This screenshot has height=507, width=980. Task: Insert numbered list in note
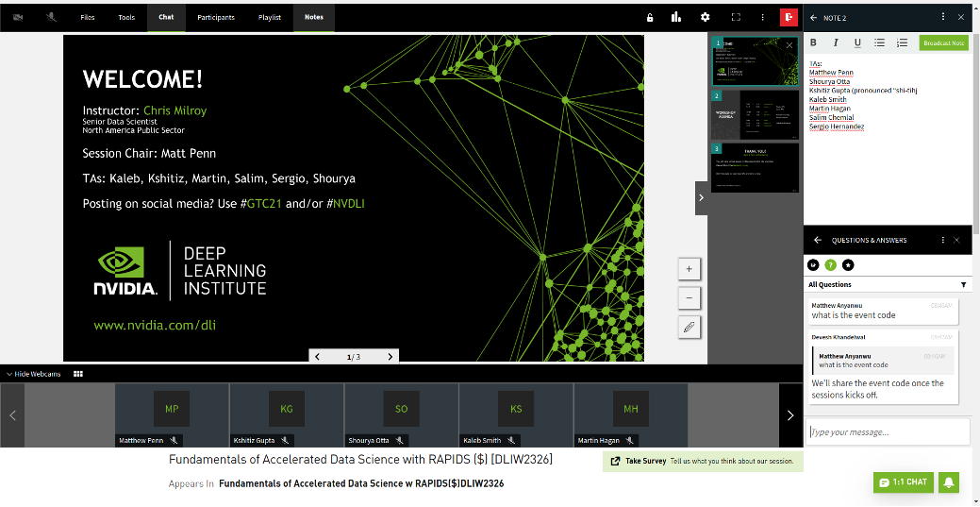coord(902,42)
